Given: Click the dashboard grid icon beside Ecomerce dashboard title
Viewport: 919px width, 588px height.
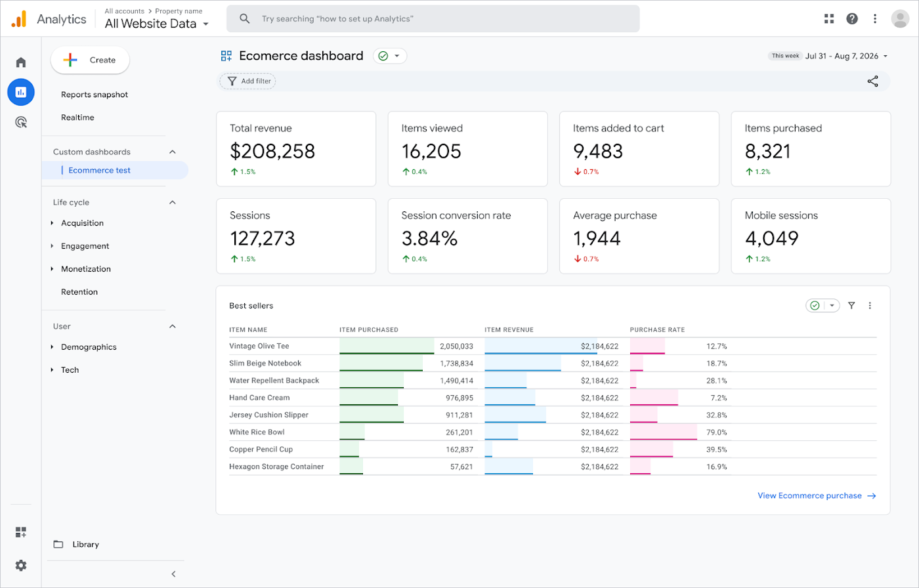Looking at the screenshot, I should coord(226,56).
